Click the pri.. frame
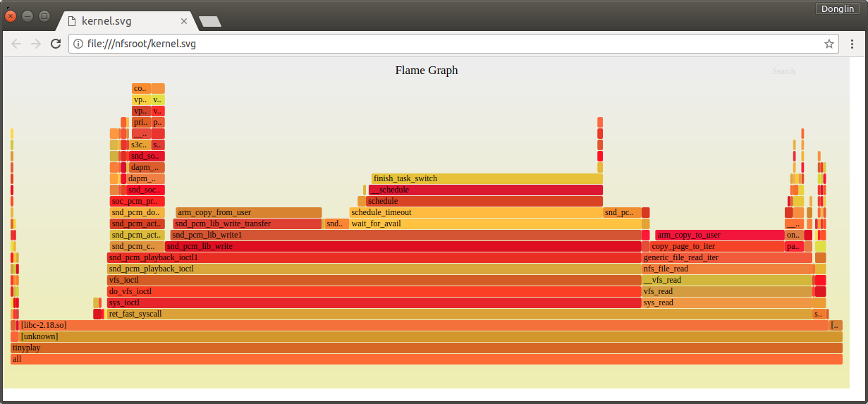Screen dimensions: 868x404 (140, 122)
